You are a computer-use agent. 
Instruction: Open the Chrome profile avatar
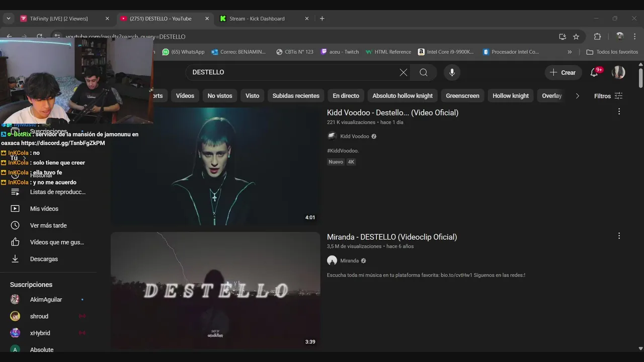[x=620, y=36]
